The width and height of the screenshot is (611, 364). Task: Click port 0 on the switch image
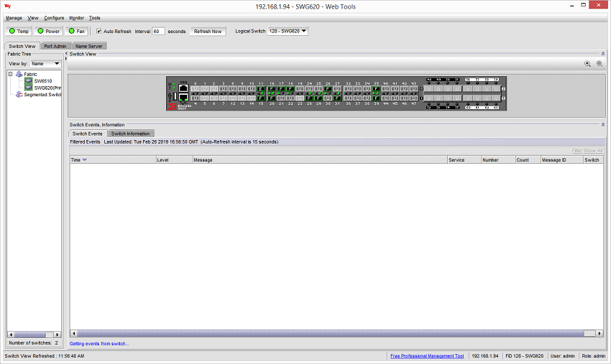coord(196,89)
